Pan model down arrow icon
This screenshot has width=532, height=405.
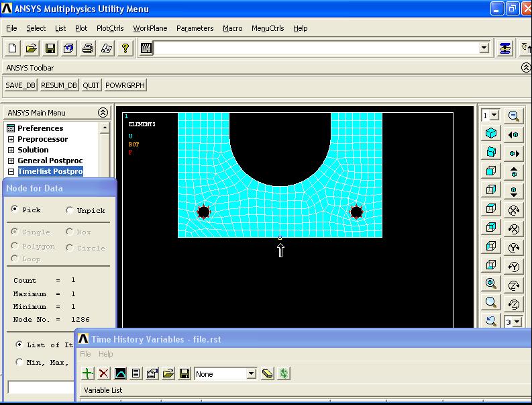[514, 191]
